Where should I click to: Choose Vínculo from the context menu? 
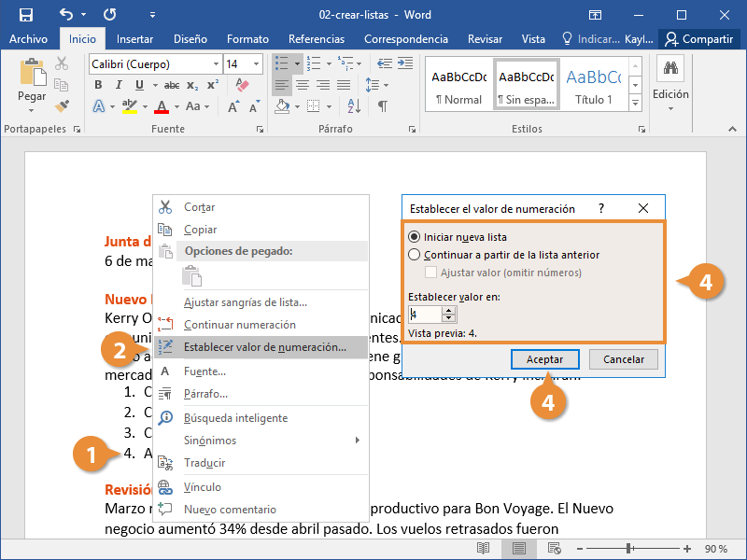click(261, 487)
